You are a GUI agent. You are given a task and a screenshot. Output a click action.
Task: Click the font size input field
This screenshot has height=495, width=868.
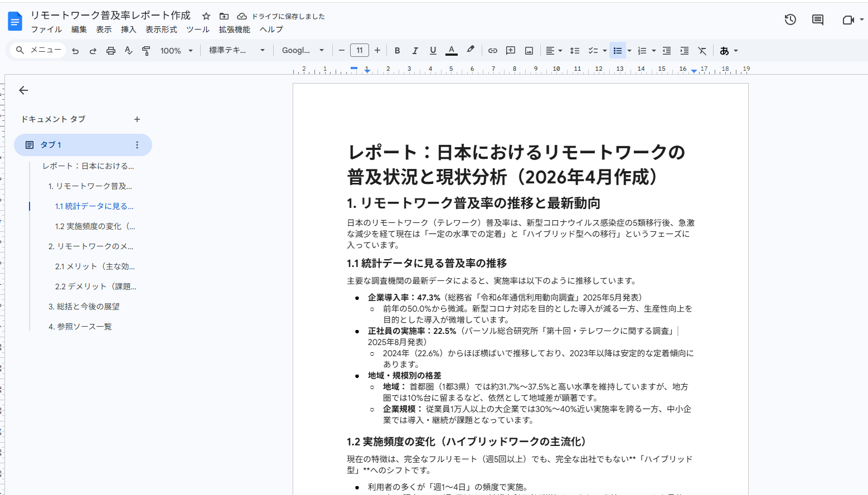(x=360, y=51)
